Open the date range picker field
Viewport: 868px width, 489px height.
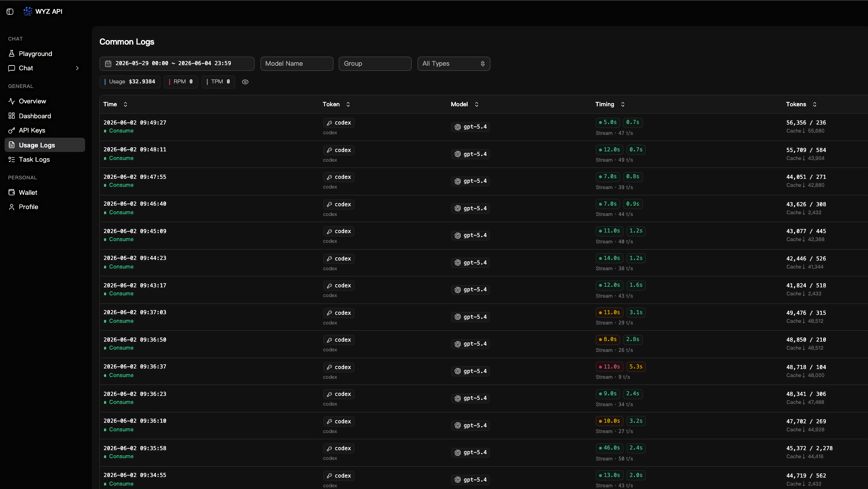click(177, 63)
